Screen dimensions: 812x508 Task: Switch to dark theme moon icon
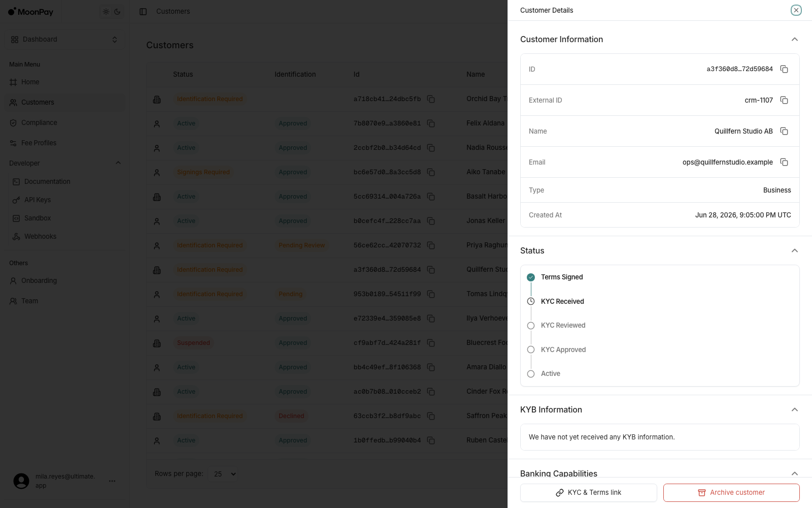pyautogui.click(x=117, y=12)
